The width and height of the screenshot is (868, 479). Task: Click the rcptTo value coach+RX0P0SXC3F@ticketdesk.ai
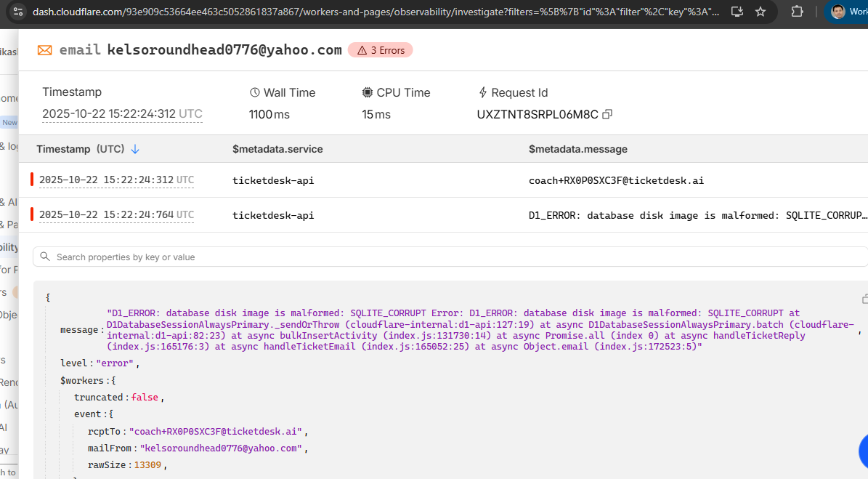click(216, 431)
